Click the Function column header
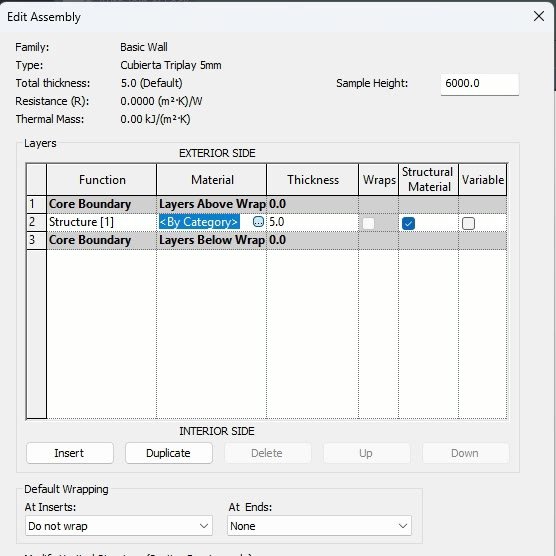The height and width of the screenshot is (556, 556). click(101, 180)
